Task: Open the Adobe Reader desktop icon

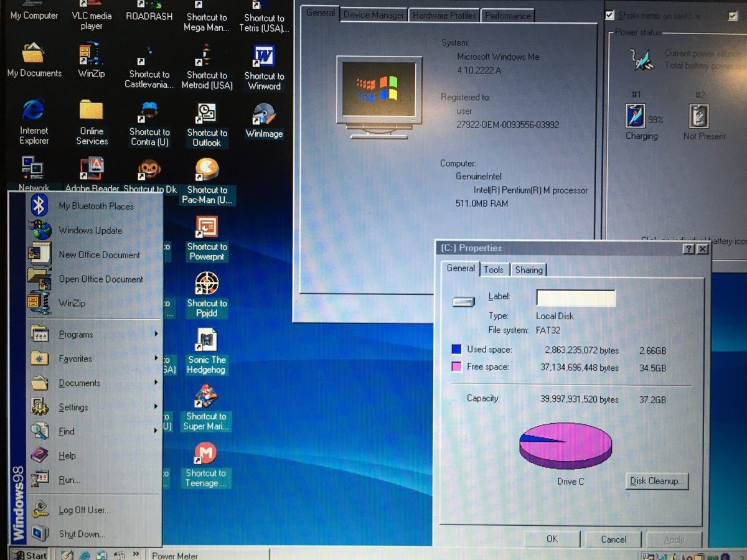Action: point(92,175)
